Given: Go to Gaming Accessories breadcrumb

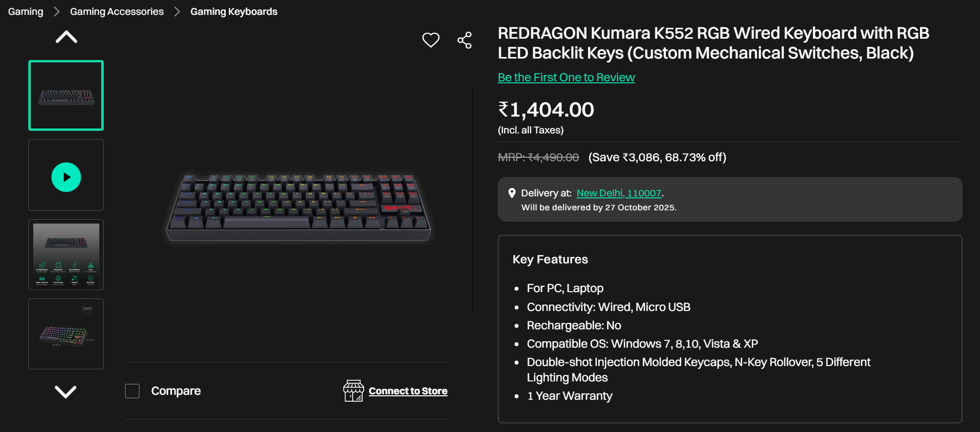Looking at the screenshot, I should (x=117, y=11).
